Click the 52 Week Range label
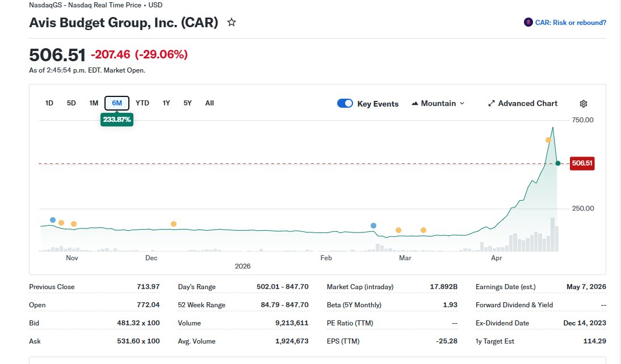 [202, 305]
